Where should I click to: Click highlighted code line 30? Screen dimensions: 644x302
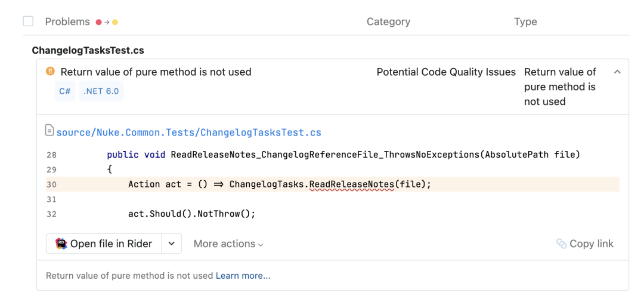click(x=332, y=184)
